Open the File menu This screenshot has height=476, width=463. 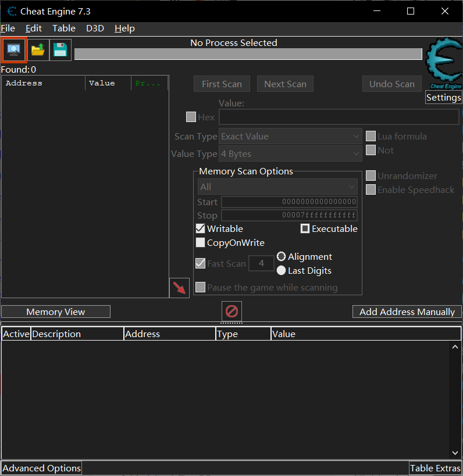click(x=8, y=28)
